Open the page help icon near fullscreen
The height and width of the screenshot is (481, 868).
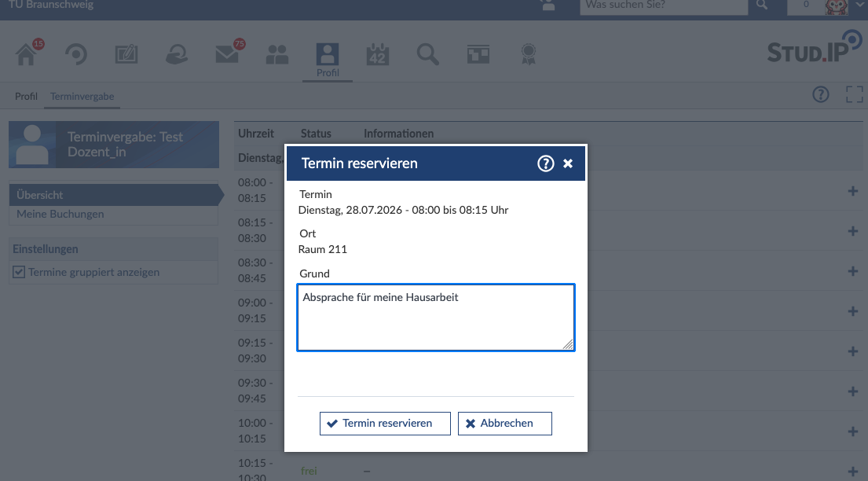(x=820, y=95)
